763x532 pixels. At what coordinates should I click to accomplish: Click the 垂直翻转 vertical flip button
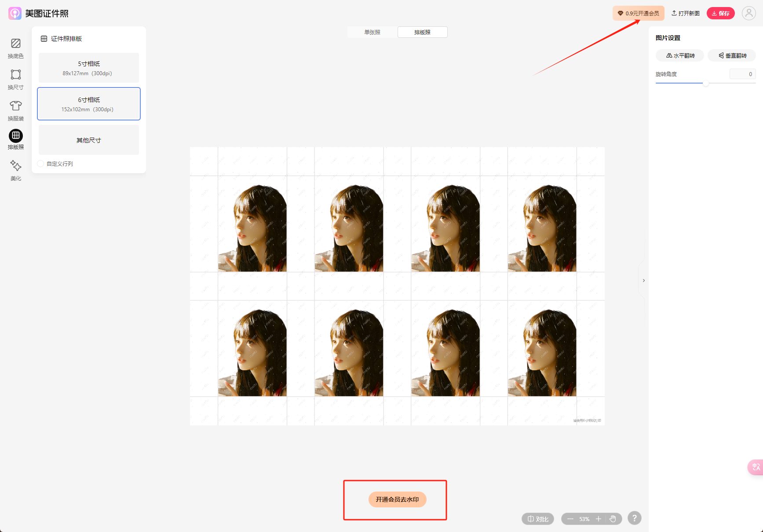click(732, 55)
